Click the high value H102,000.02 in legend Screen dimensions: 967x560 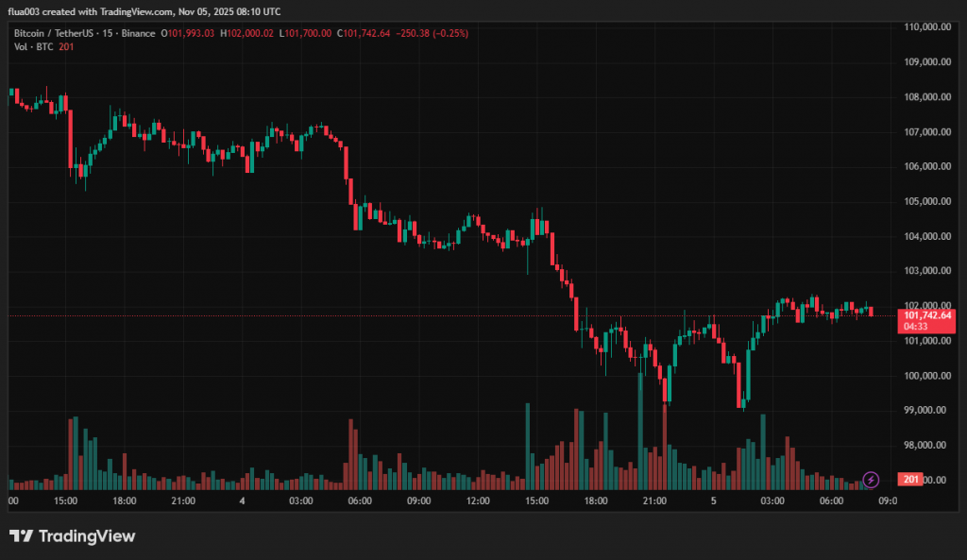click(x=250, y=33)
